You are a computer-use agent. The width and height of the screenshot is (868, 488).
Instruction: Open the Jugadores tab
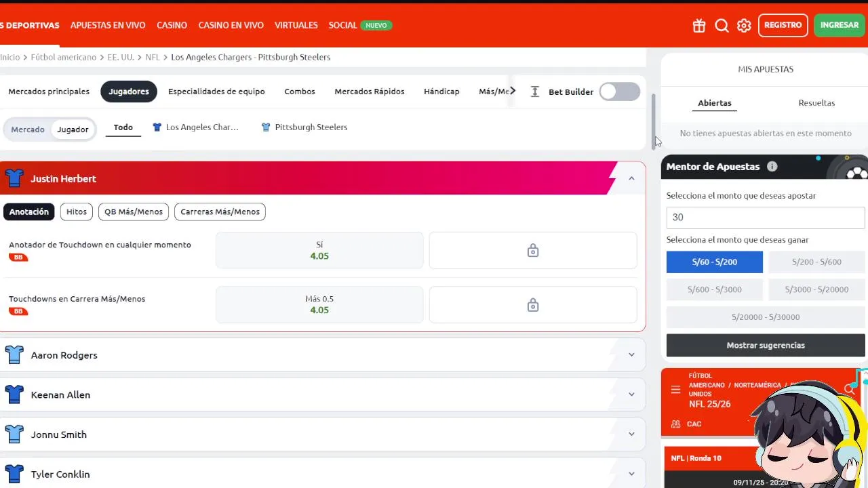(129, 91)
